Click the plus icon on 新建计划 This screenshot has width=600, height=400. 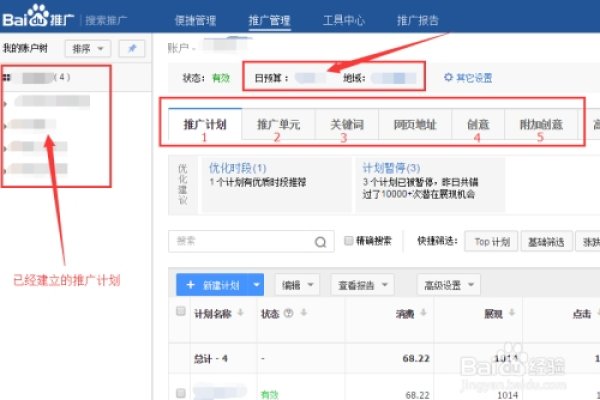tap(190, 285)
